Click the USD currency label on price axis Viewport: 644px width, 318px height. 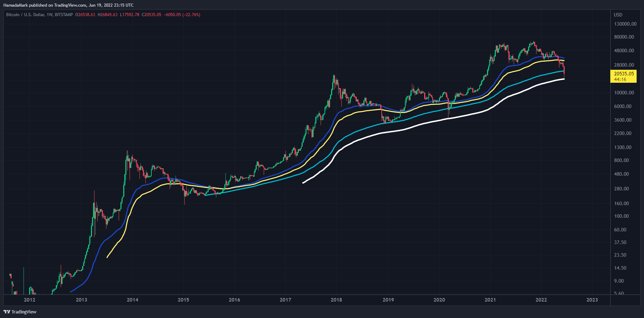(x=618, y=15)
